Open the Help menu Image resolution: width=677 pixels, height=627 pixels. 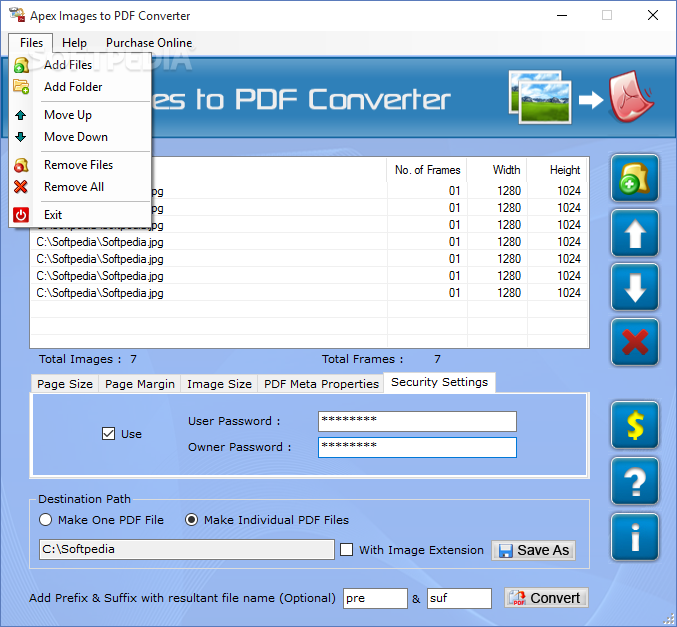coord(74,43)
